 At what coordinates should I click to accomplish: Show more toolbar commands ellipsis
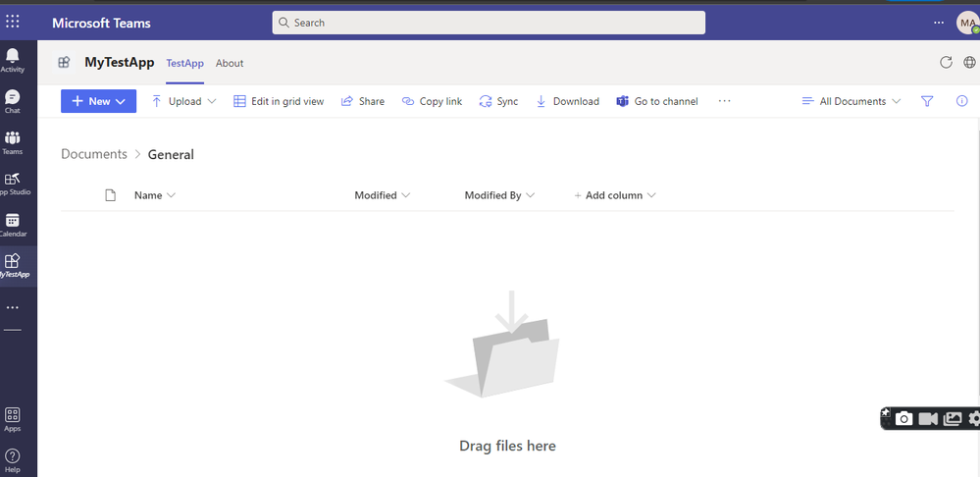pyautogui.click(x=724, y=101)
